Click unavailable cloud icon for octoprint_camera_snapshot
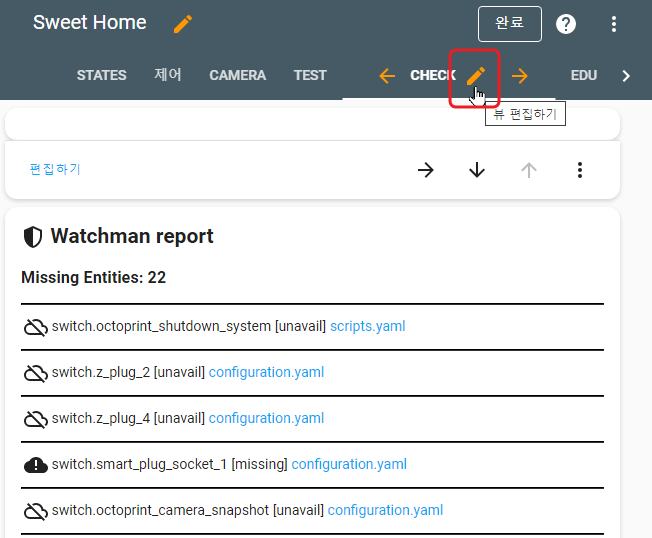Image resolution: width=652 pixels, height=538 pixels. [36, 511]
